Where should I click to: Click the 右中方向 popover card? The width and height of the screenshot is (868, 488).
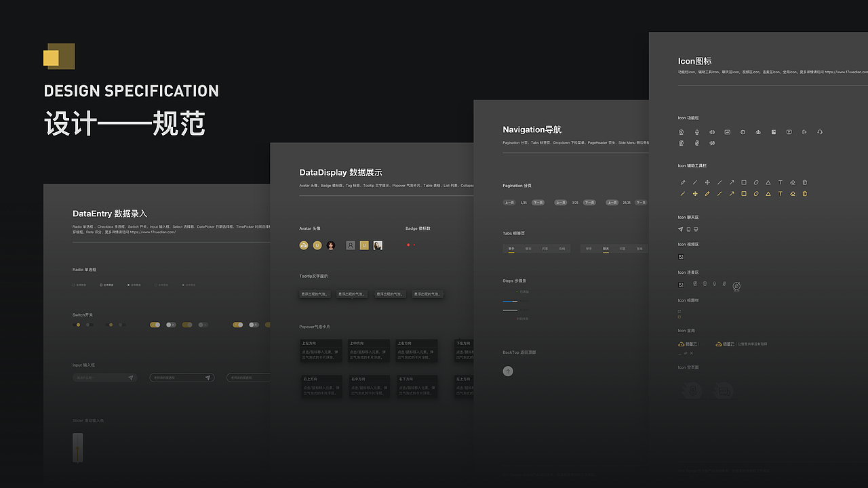pyautogui.click(x=369, y=386)
